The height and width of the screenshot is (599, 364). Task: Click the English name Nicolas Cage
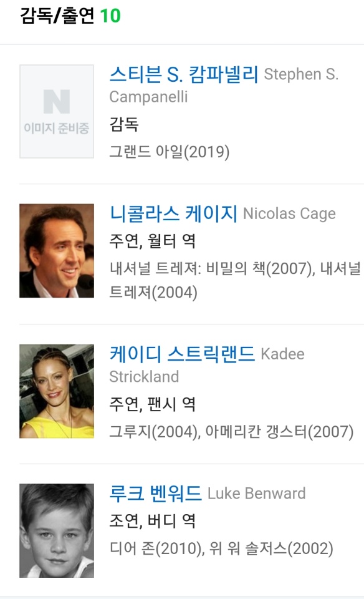[289, 213]
